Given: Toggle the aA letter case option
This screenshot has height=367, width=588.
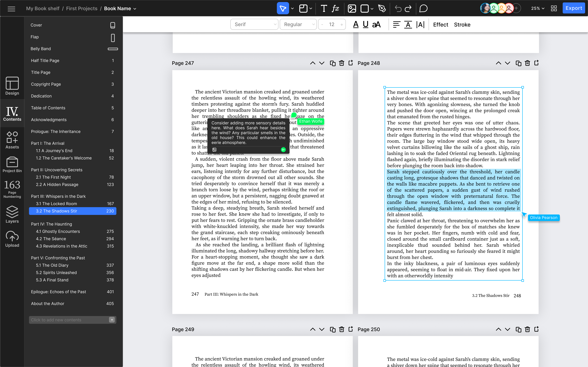Looking at the screenshot, I should [x=376, y=24].
